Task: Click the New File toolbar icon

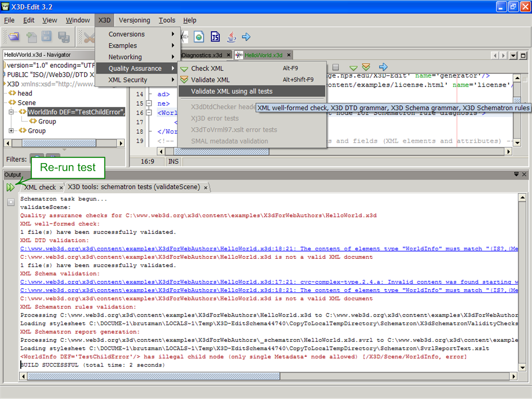Action: (31, 36)
